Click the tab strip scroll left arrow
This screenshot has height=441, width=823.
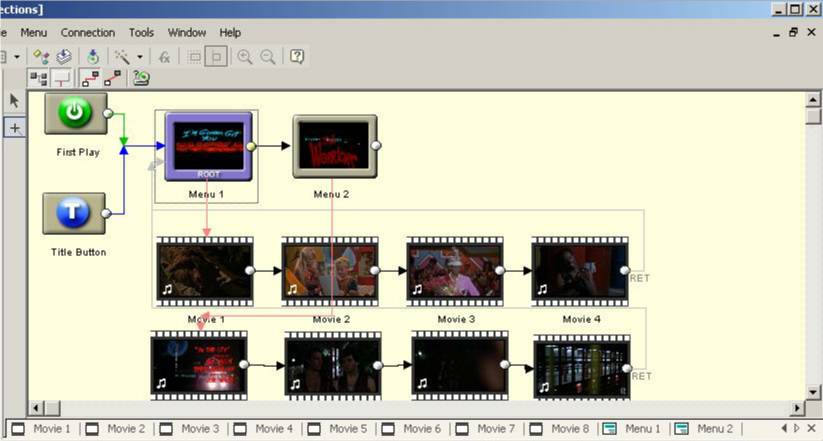point(784,428)
